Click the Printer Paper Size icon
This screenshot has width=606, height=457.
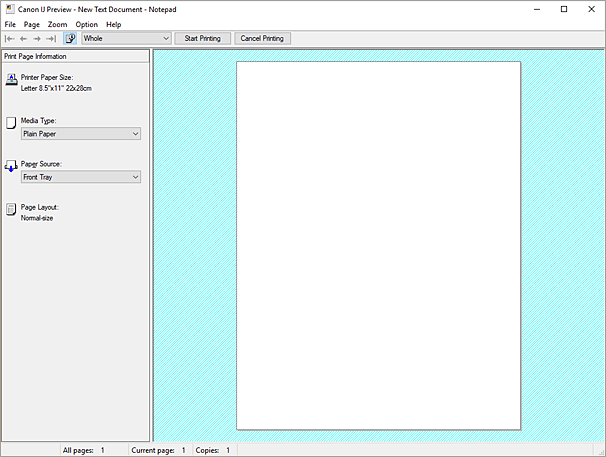12,81
